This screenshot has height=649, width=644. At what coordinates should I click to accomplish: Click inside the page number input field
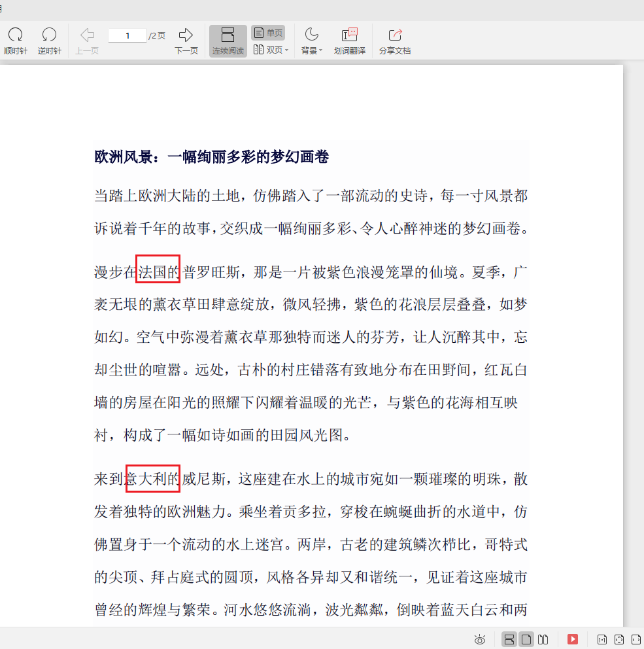click(x=127, y=35)
